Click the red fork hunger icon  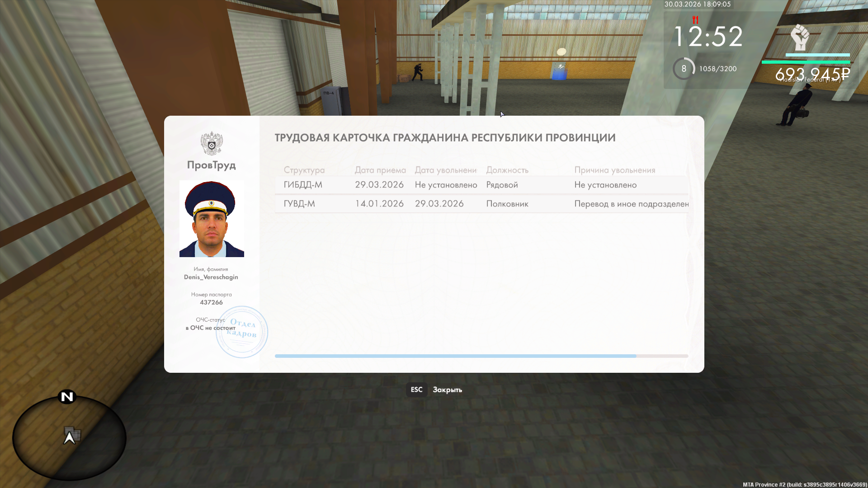click(x=695, y=20)
